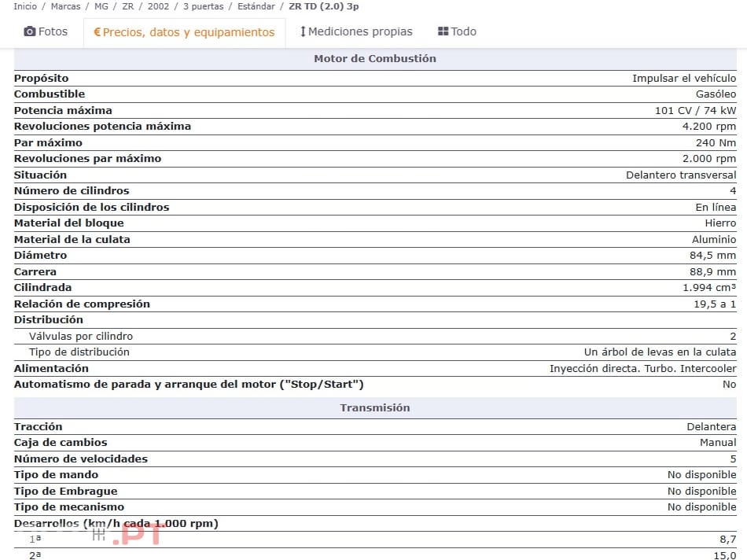Select the value 1.994 cm³
Viewport: 747px width, 560px height.
(709, 288)
